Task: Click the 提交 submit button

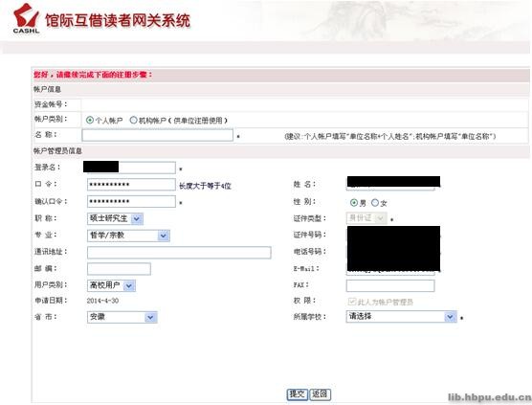Action: pos(298,394)
